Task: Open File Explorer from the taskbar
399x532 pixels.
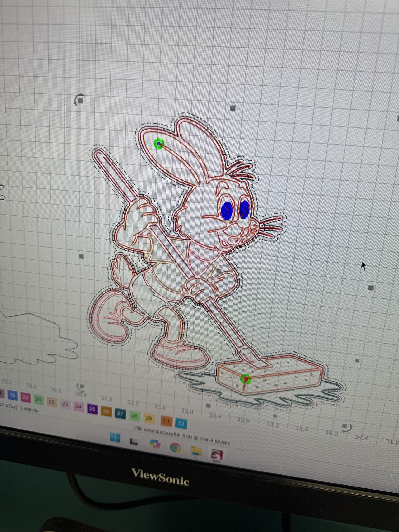Action: (196, 451)
